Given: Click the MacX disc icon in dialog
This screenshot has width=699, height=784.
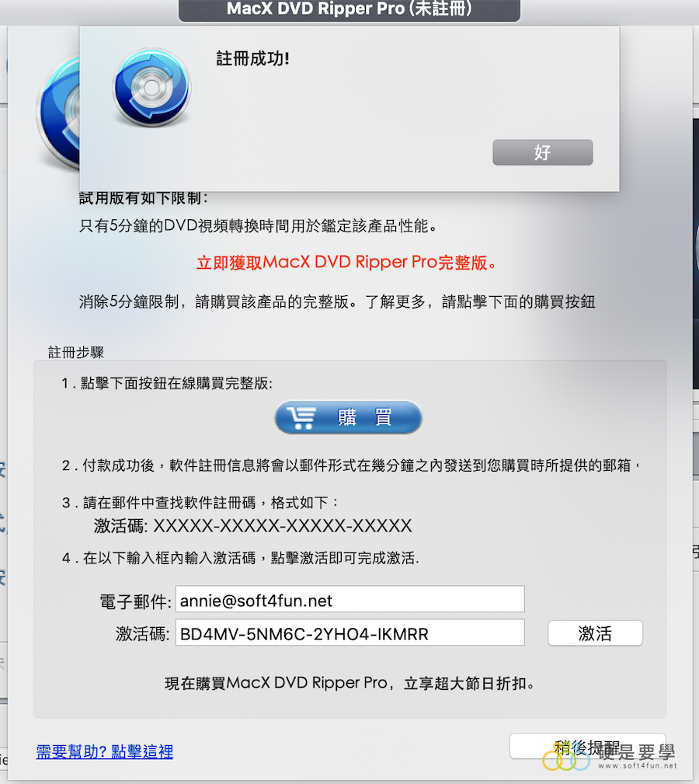Looking at the screenshot, I should [152, 87].
